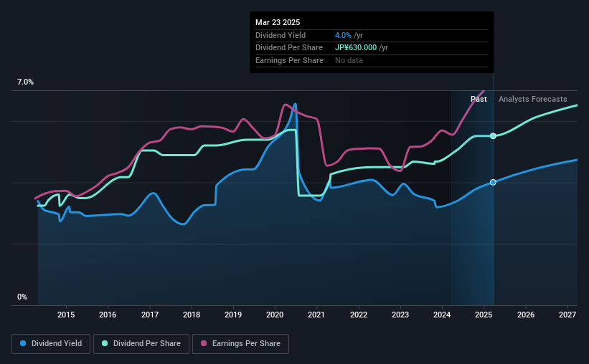Image resolution: width=589 pixels, height=364 pixels.
Task: Click the Past region label
Action: tap(479, 99)
